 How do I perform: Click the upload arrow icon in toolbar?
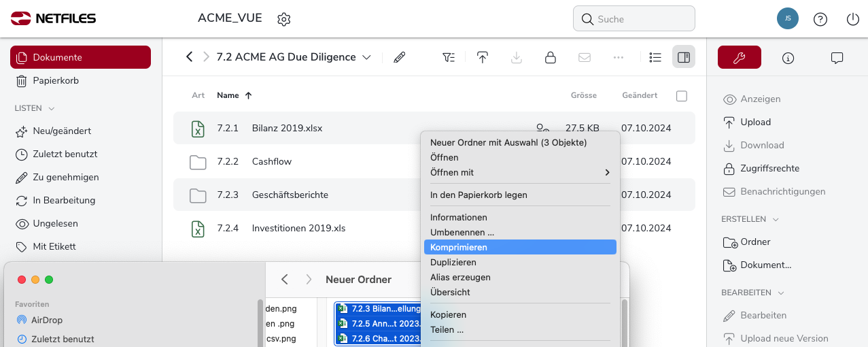pyautogui.click(x=483, y=58)
